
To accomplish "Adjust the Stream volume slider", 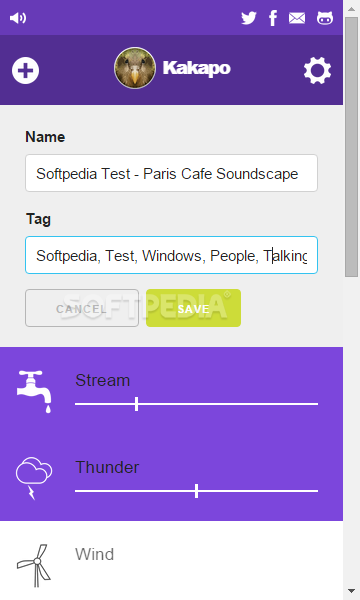I will 196,404.
